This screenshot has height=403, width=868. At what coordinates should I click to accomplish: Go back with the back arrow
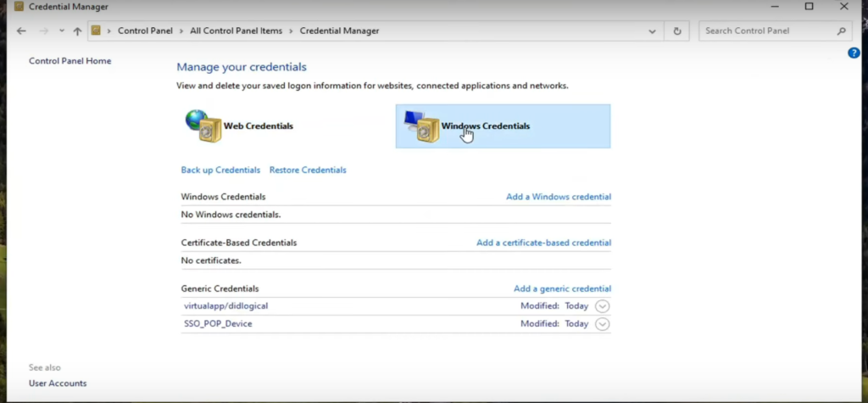click(x=21, y=31)
